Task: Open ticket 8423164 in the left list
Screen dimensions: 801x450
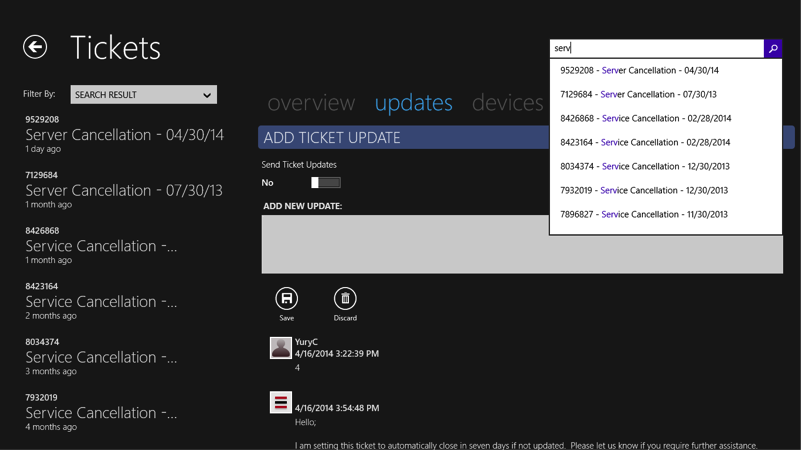Action: tap(101, 301)
